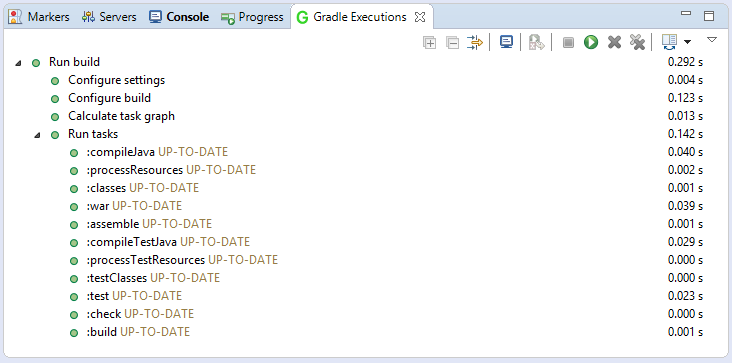Click the Switch Executions icon
This screenshot has height=363, width=732.
coord(669,42)
